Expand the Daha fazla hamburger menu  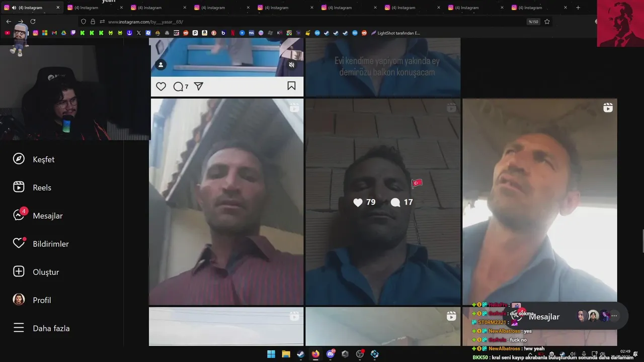point(19,328)
